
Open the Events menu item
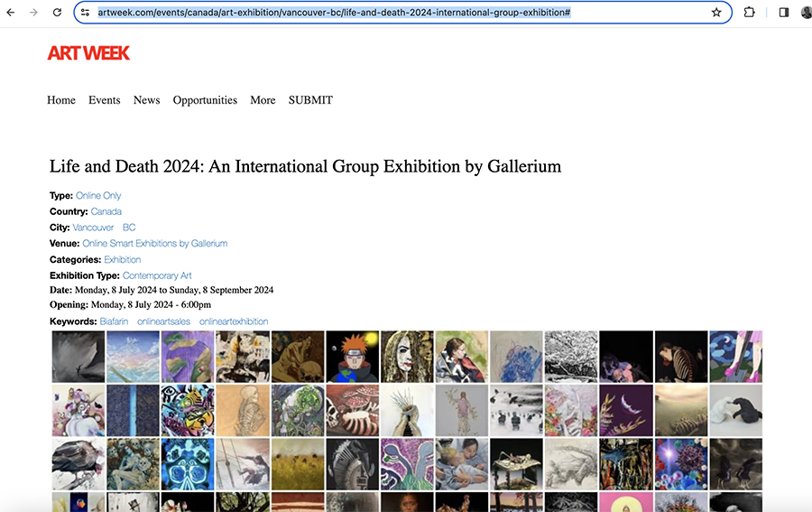pos(104,100)
